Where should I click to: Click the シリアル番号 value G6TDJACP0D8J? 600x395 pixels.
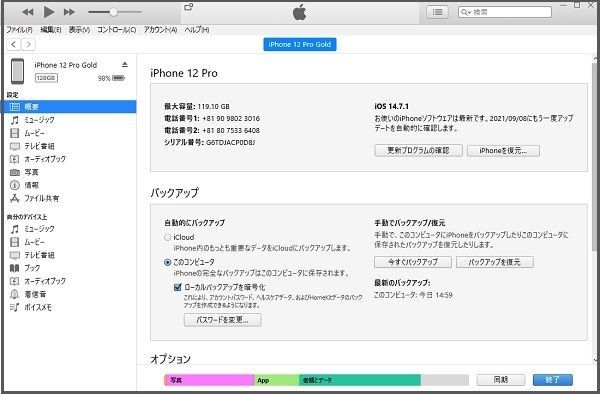pos(231,142)
